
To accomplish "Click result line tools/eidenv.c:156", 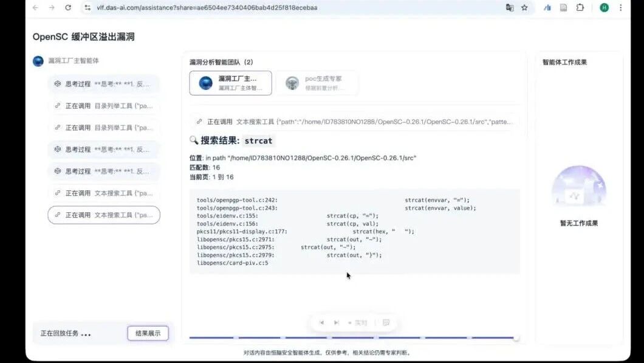I will 287,224.
